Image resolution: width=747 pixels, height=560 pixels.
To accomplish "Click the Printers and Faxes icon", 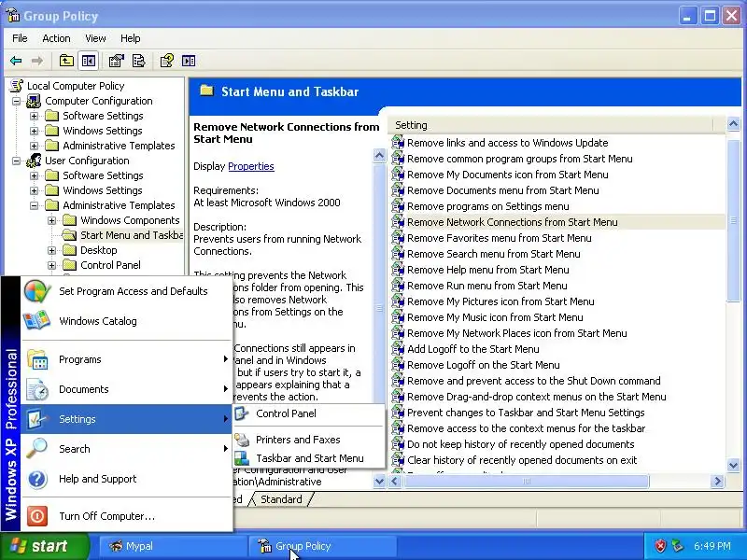I will point(242,440).
